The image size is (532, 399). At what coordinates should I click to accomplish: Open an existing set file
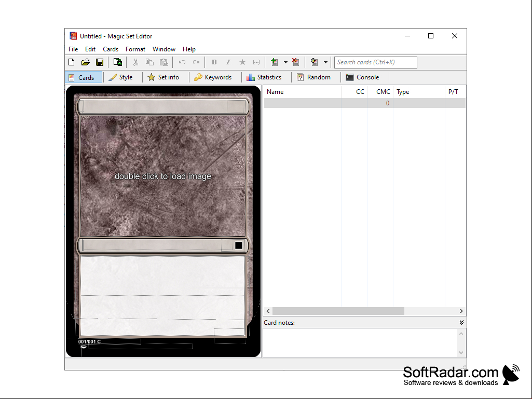click(x=86, y=62)
